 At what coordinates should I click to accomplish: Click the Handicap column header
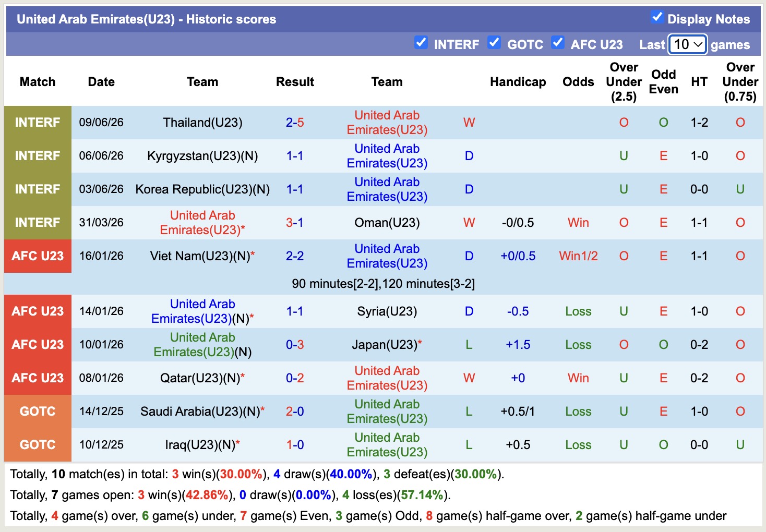click(518, 82)
